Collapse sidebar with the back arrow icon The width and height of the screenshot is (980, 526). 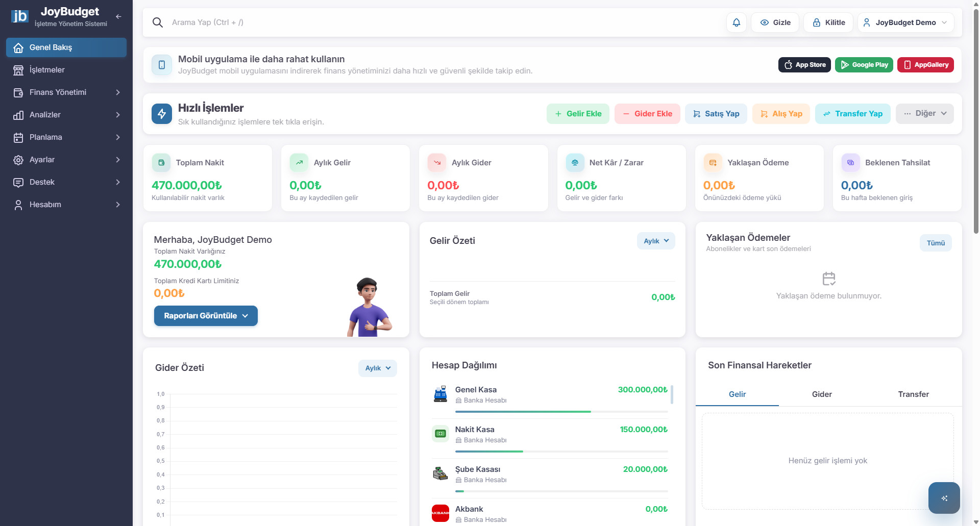coord(118,17)
